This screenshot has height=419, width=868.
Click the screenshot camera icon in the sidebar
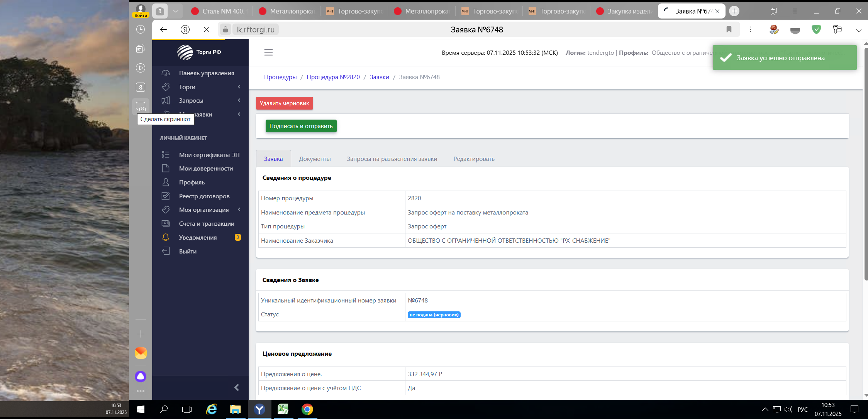click(141, 107)
